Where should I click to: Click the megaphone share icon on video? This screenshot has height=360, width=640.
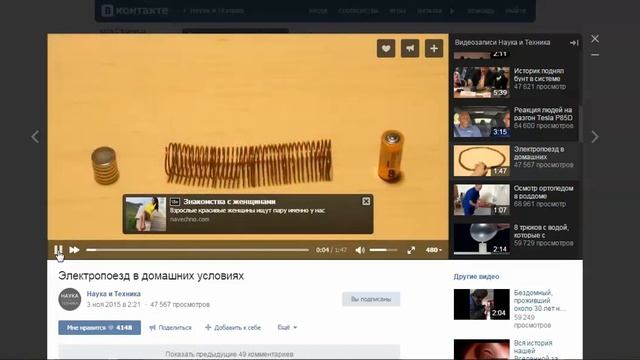point(410,49)
